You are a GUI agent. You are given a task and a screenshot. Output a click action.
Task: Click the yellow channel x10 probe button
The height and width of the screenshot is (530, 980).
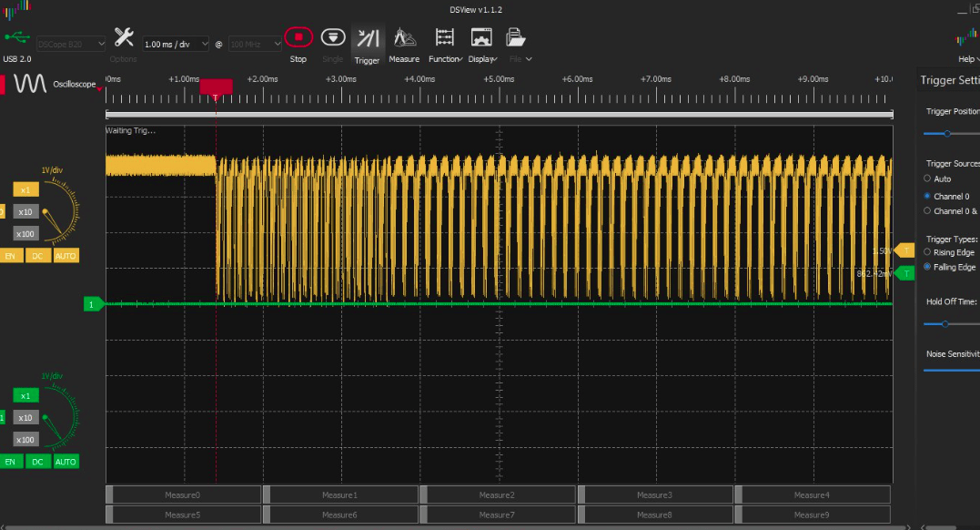(x=25, y=211)
